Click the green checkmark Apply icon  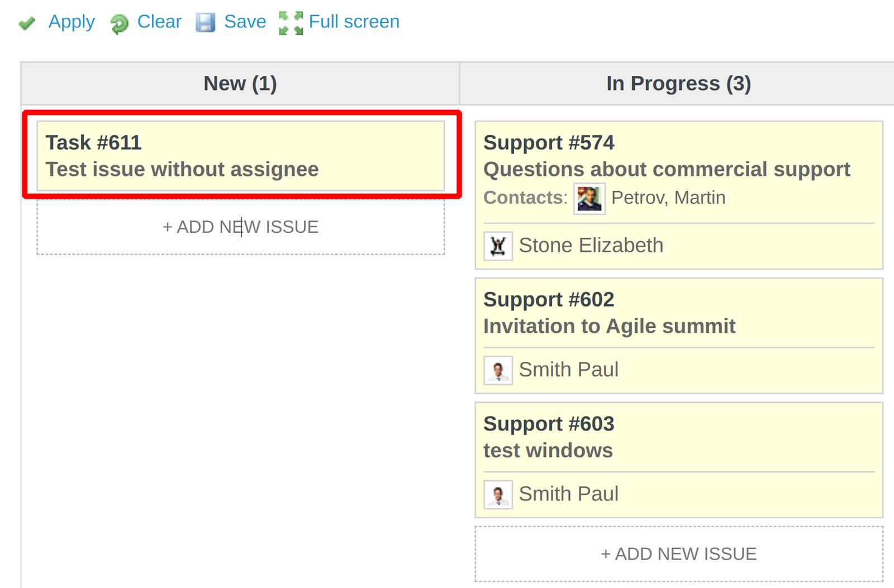pyautogui.click(x=27, y=22)
